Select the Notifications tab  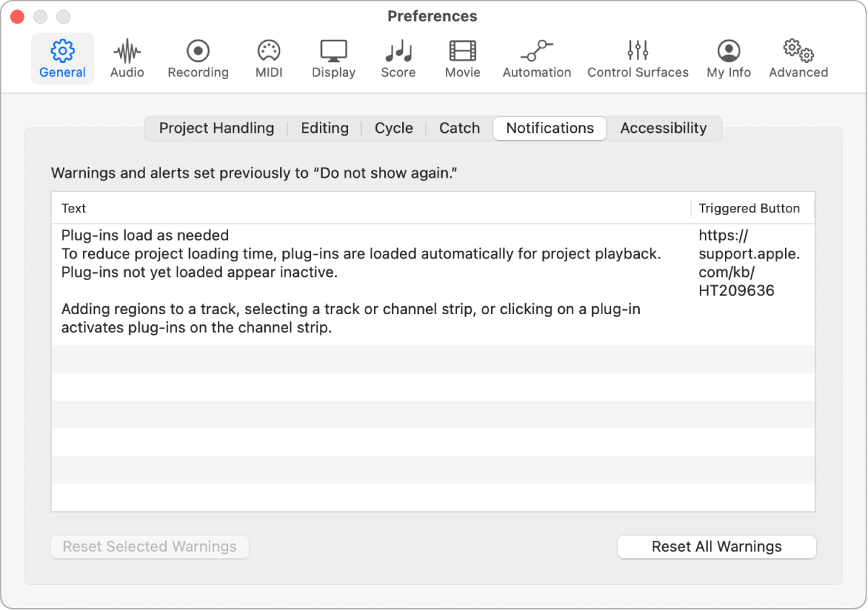[x=550, y=128]
